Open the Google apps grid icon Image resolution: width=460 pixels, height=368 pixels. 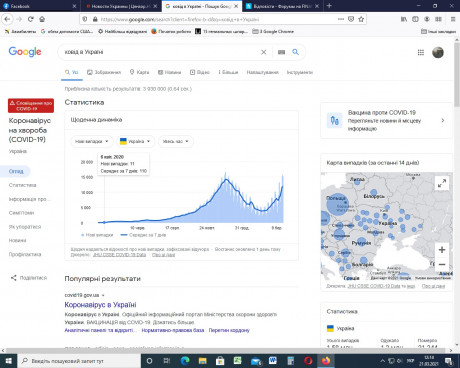(421, 52)
